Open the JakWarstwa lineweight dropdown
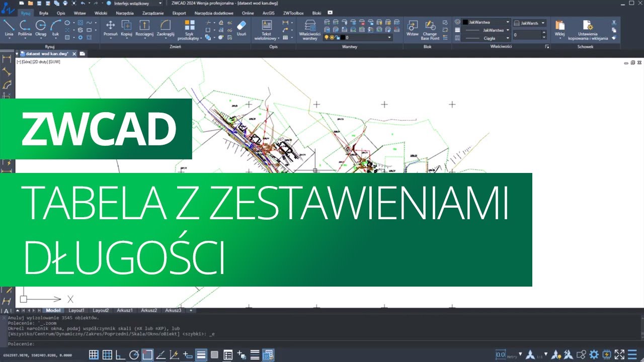This screenshot has width=644, height=362. point(508,30)
